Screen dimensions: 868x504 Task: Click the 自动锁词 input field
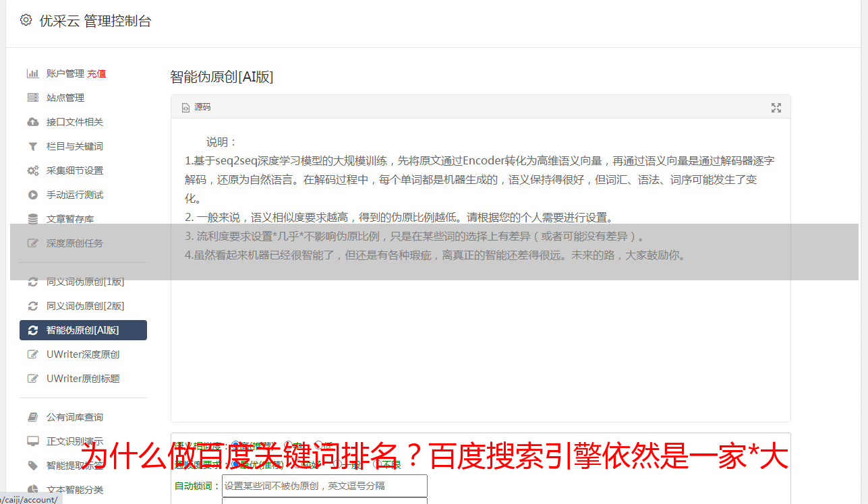tap(324, 486)
